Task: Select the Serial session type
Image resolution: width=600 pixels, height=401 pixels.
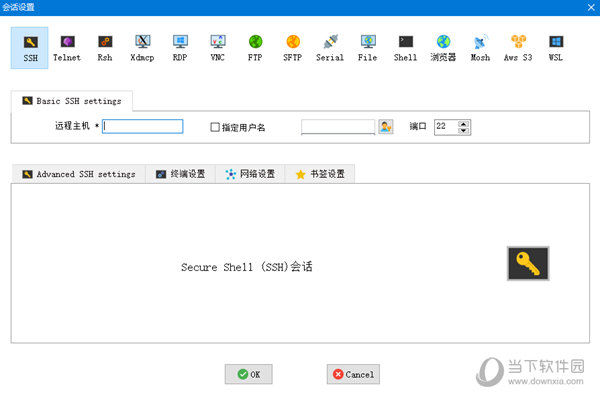Action: 330,48
